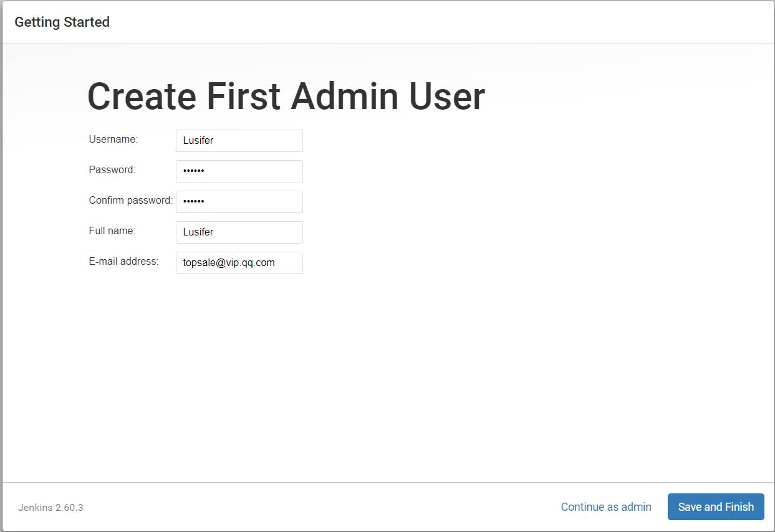Click the Username input field
The height and width of the screenshot is (532, 775).
pyautogui.click(x=239, y=141)
